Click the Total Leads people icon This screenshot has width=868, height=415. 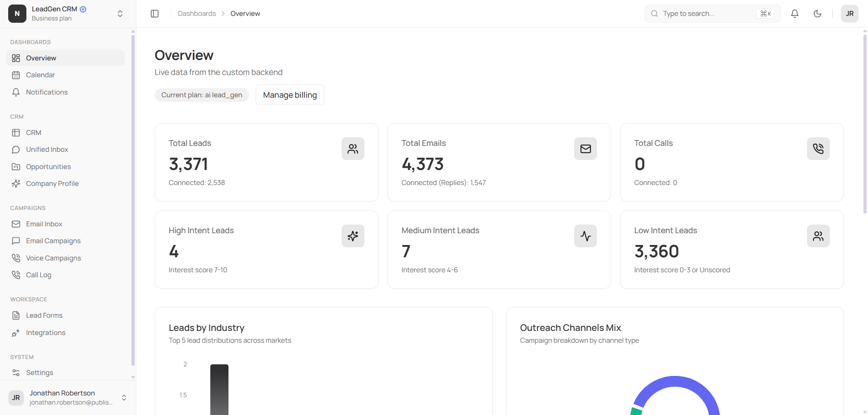[353, 149]
